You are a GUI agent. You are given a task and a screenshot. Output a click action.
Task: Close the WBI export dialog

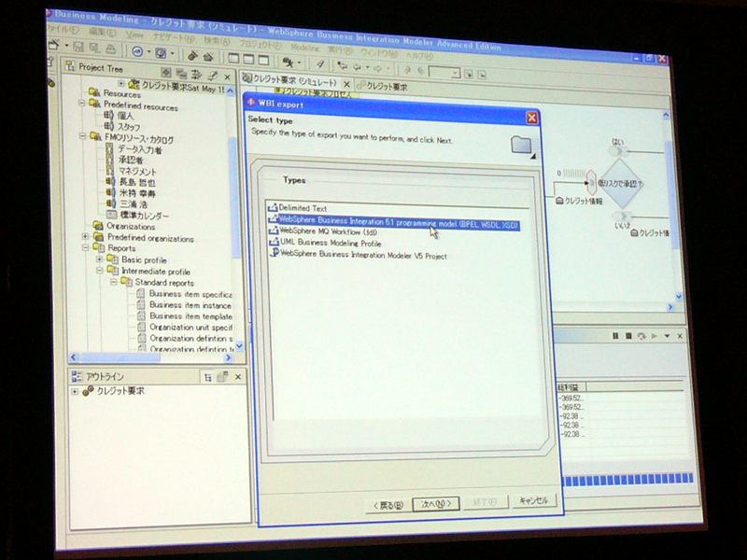(x=531, y=118)
